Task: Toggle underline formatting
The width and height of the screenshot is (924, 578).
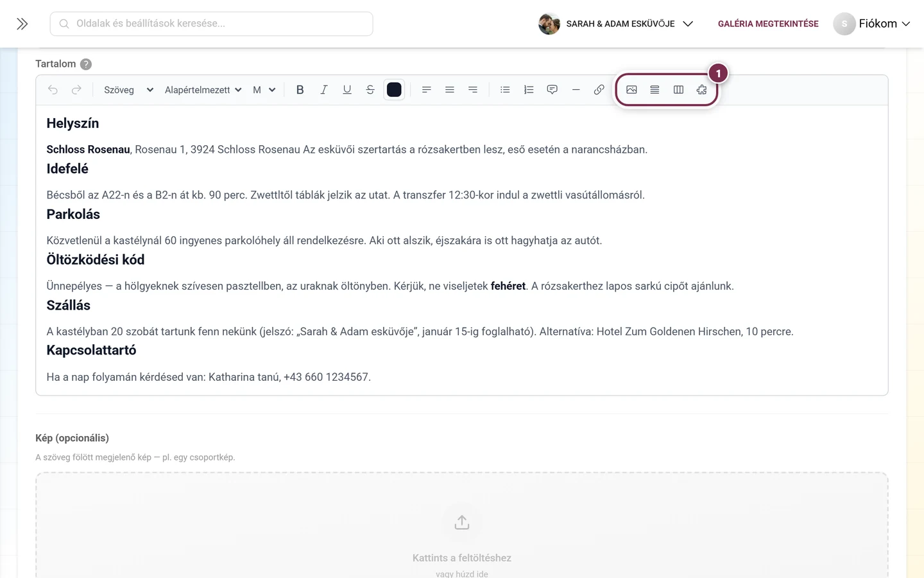Action: [x=347, y=90]
